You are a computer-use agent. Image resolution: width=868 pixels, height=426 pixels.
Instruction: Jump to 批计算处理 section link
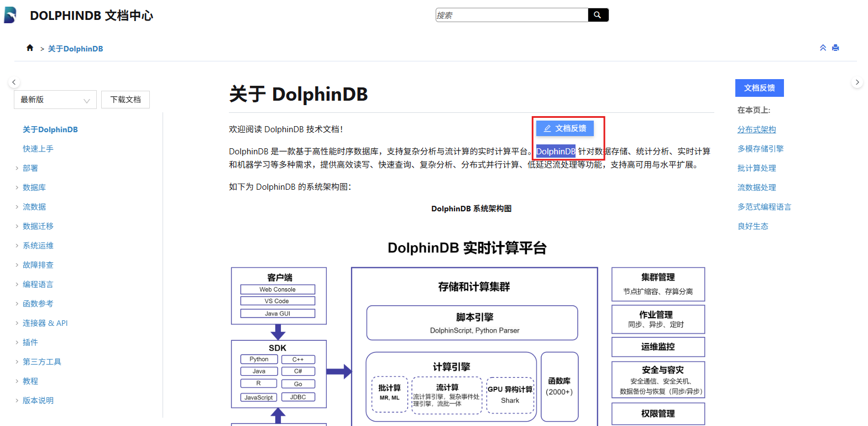click(757, 168)
